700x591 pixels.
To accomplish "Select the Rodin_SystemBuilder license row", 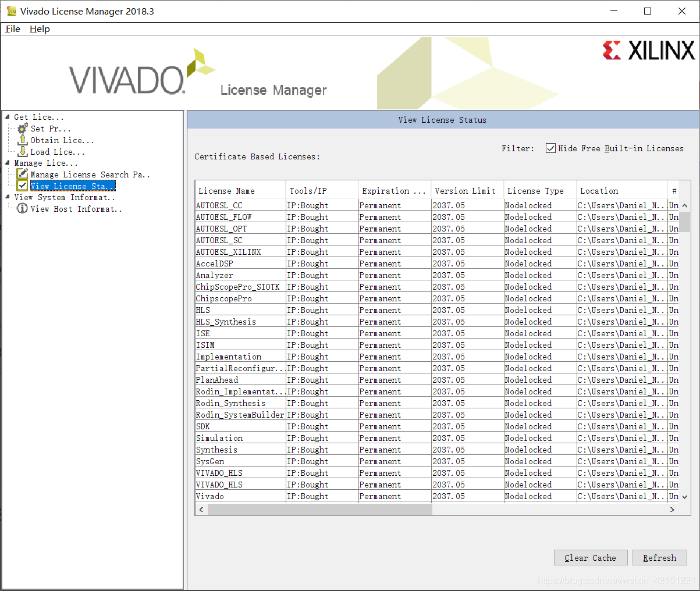I will [x=437, y=415].
